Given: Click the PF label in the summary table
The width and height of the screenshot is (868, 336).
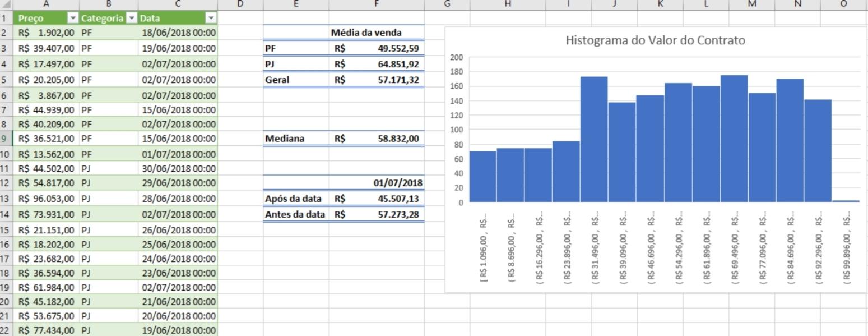Looking at the screenshot, I should point(296,48).
